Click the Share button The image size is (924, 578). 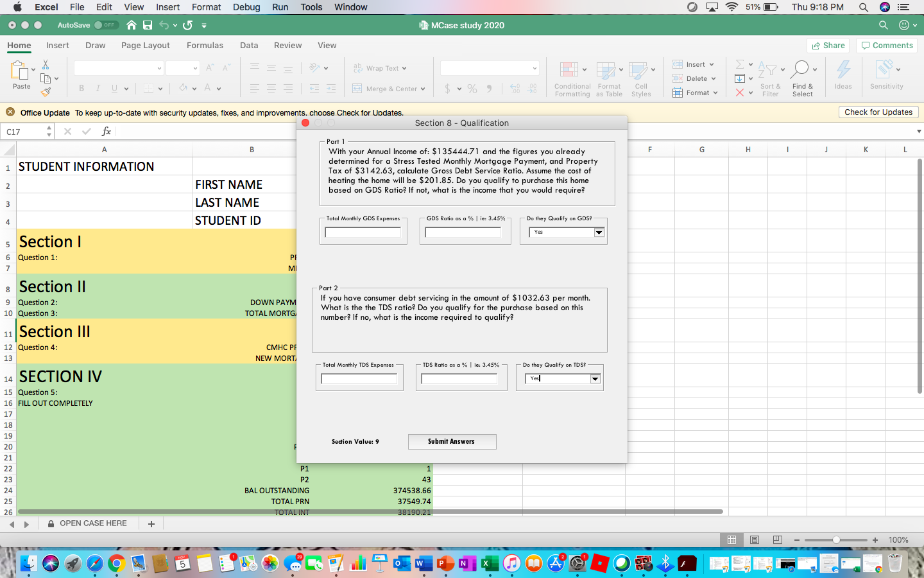tap(828, 46)
